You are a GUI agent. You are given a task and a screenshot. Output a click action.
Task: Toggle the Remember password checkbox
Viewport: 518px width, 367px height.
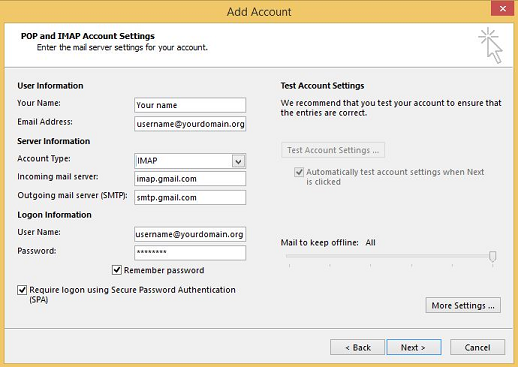coord(117,270)
